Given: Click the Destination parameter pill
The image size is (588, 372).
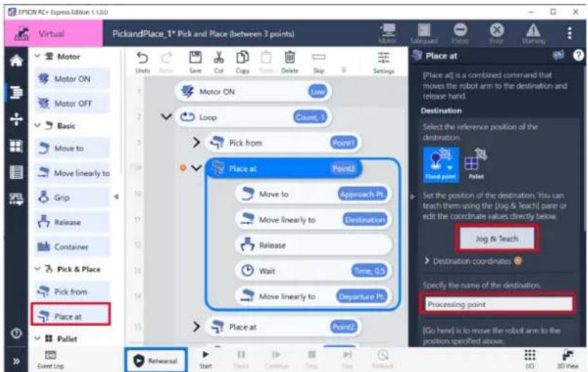Looking at the screenshot, I should [x=365, y=220].
